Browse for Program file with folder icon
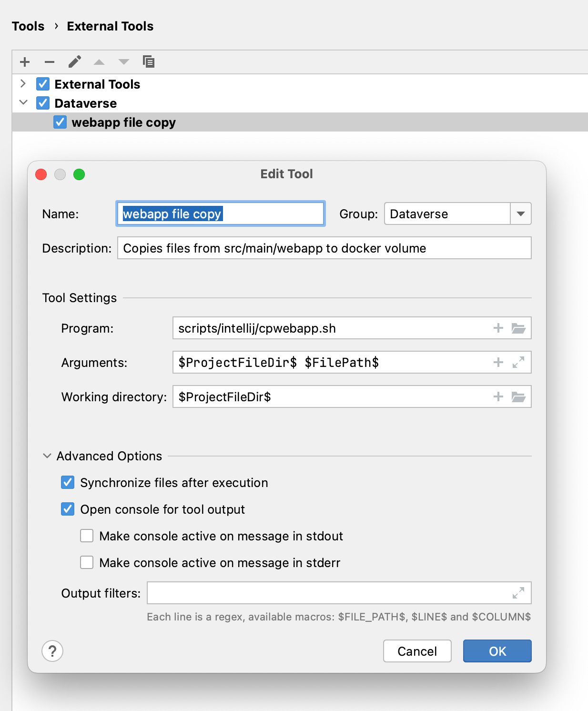588x711 pixels. click(518, 328)
